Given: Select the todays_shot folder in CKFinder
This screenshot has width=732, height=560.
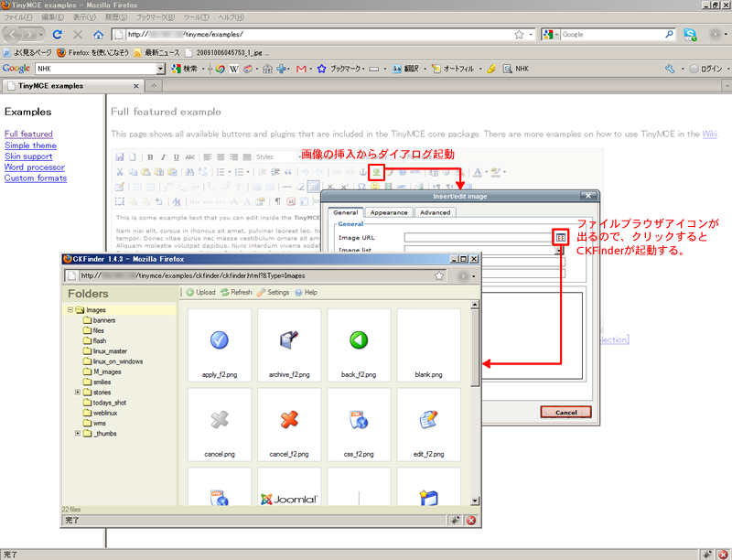Looking at the screenshot, I should pos(104,403).
